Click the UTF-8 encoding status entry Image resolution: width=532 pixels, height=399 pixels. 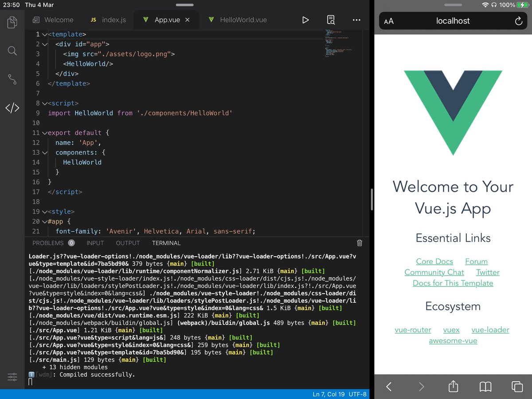(358, 395)
